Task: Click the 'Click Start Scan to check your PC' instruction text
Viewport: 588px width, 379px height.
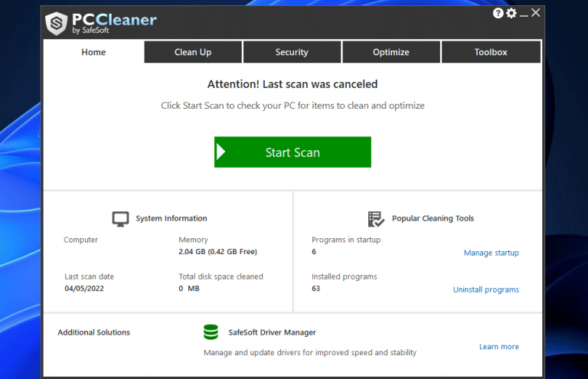Action: click(292, 106)
